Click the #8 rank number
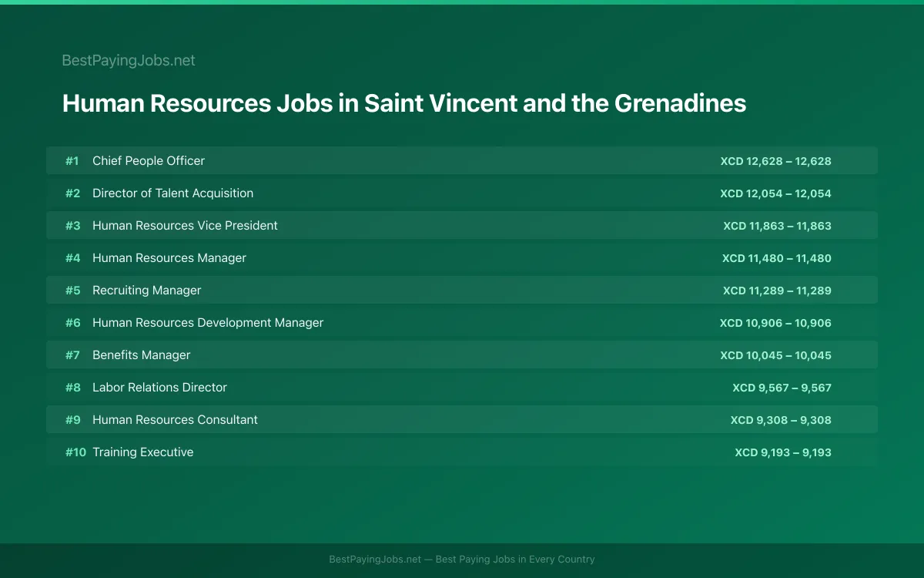924x578 pixels. 72,388
